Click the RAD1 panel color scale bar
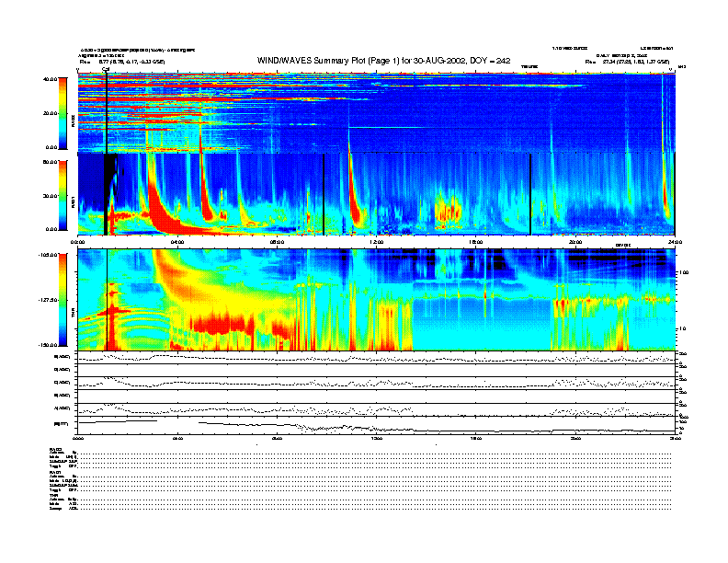This screenshot has height=563, width=728. (x=63, y=196)
